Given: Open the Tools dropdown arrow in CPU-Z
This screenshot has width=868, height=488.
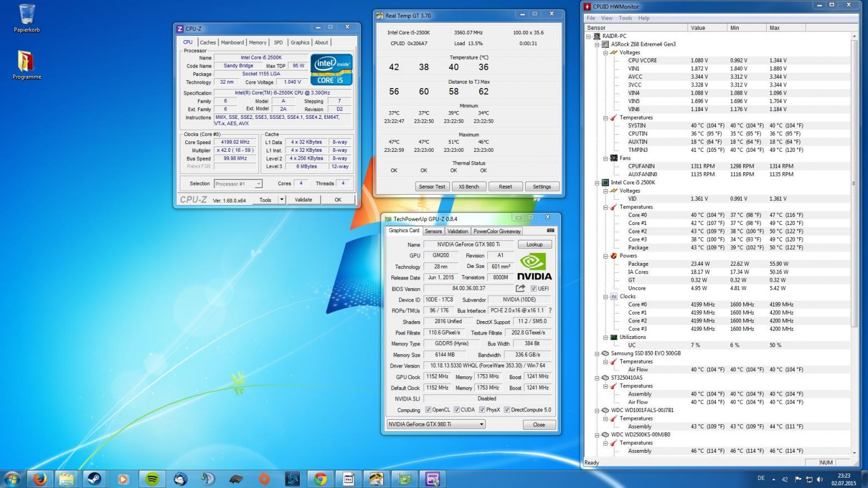Looking at the screenshot, I should pyautogui.click(x=282, y=200).
